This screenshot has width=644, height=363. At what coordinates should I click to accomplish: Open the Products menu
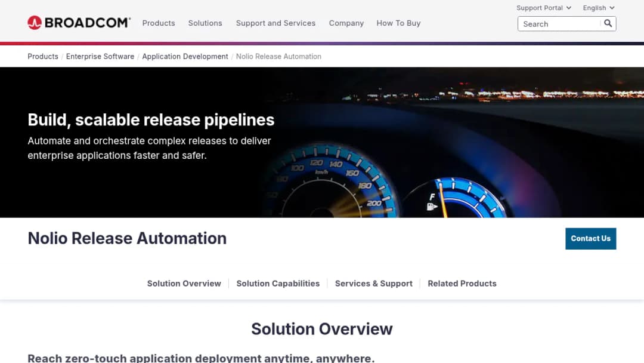[x=159, y=23]
